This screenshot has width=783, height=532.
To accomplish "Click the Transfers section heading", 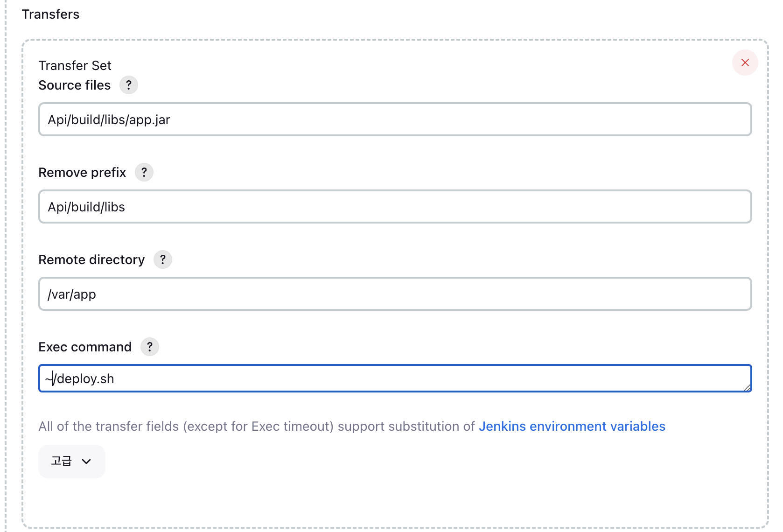I will 50,14.
